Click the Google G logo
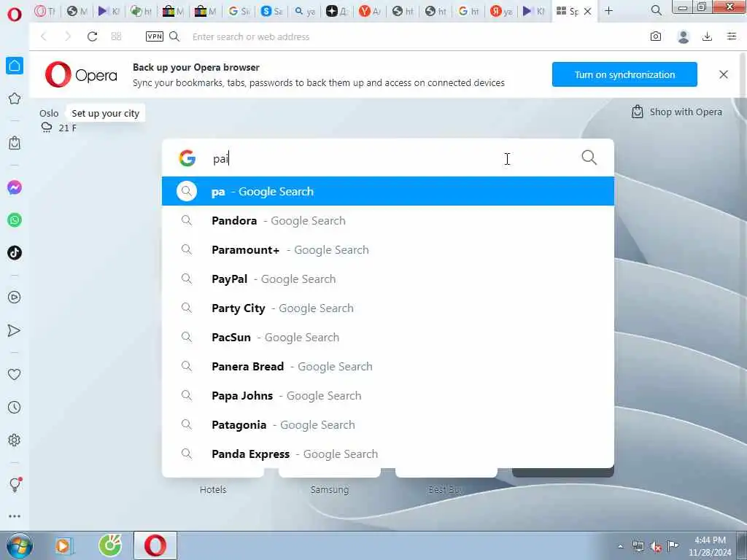This screenshot has height=560, width=747. pyautogui.click(x=187, y=158)
